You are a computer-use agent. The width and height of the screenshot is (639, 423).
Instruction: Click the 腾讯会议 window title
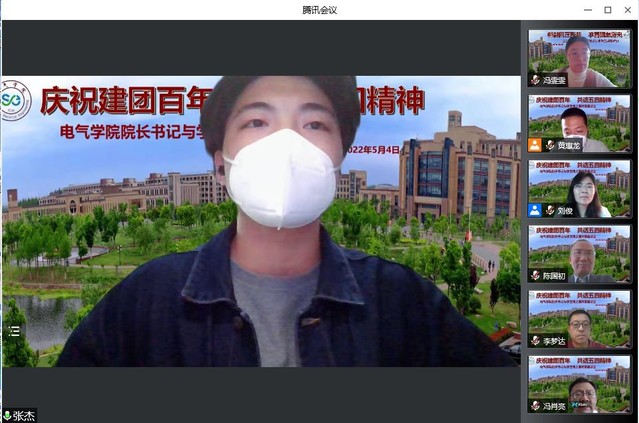(319, 9)
